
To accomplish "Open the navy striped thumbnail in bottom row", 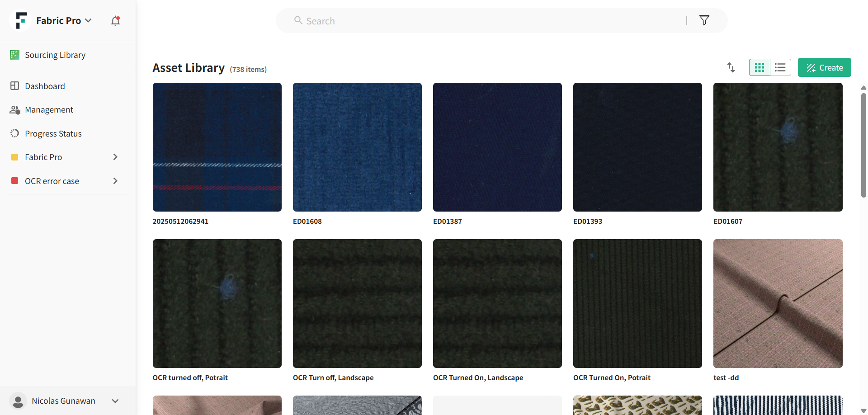I will click(x=778, y=406).
